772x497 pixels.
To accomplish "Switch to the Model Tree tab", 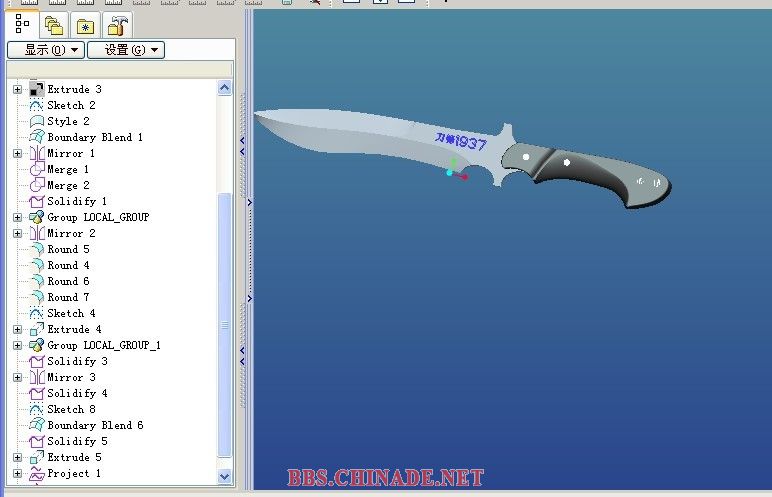I will coord(21,24).
